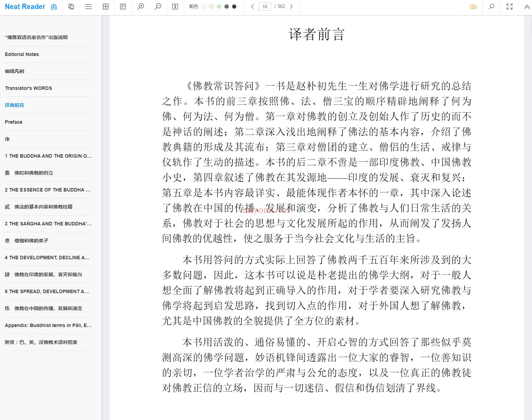Select the beige color theme swatch
The height and width of the screenshot is (420, 532).
[211, 7]
